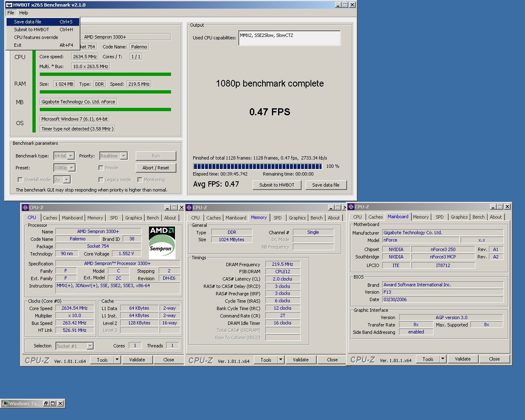Expand Tools dropdown arrow in Mainboard window
This screenshot has height=420, width=525.
pyautogui.click(x=443, y=359)
